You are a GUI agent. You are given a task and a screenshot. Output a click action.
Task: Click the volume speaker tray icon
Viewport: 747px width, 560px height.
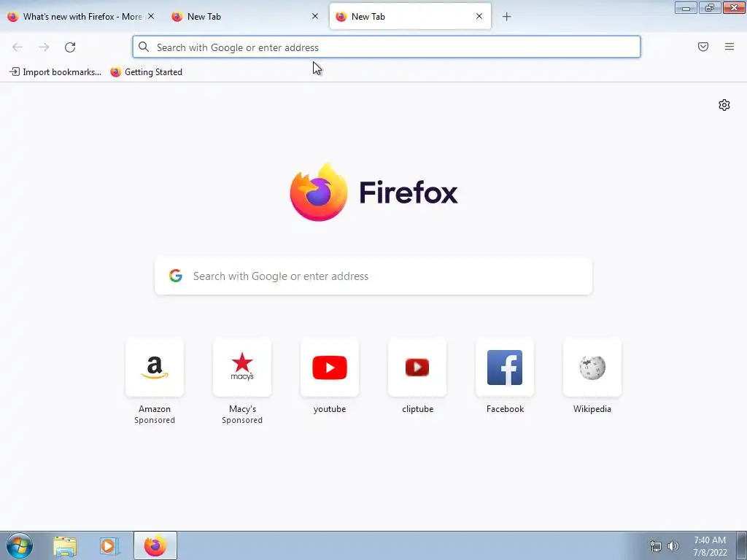pos(673,546)
